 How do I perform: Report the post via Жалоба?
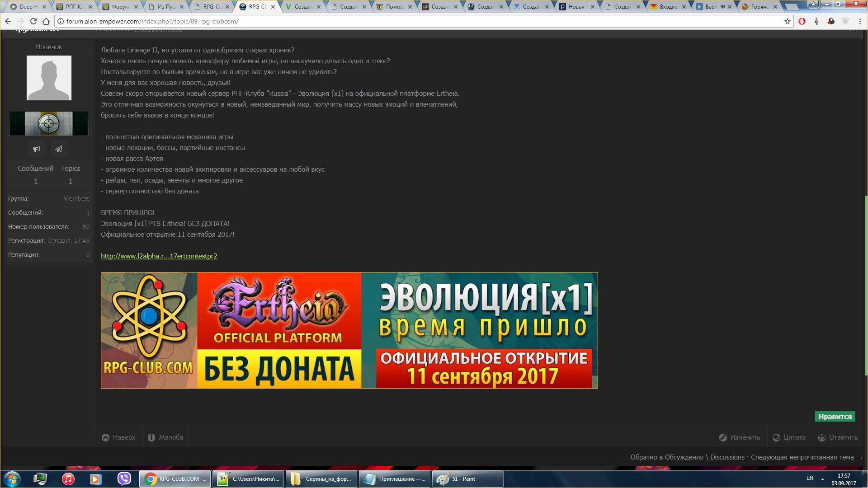coord(165,437)
